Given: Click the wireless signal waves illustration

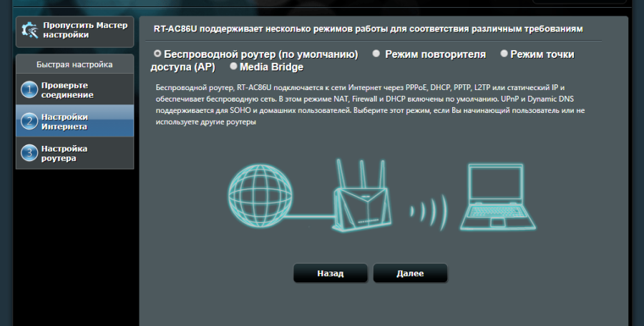Looking at the screenshot, I should (x=429, y=212).
